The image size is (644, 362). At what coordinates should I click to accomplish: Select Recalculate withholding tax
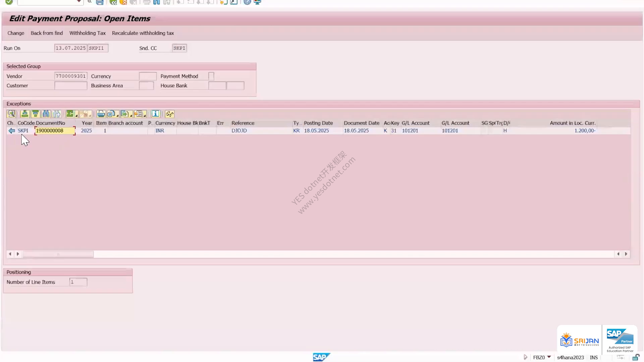[x=143, y=33]
